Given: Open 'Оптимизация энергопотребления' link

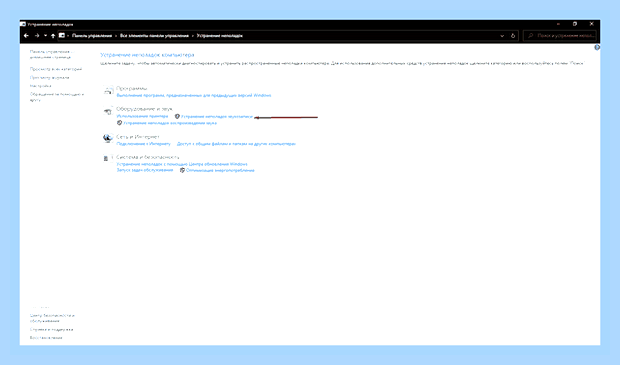Looking at the screenshot, I should pyautogui.click(x=220, y=170).
